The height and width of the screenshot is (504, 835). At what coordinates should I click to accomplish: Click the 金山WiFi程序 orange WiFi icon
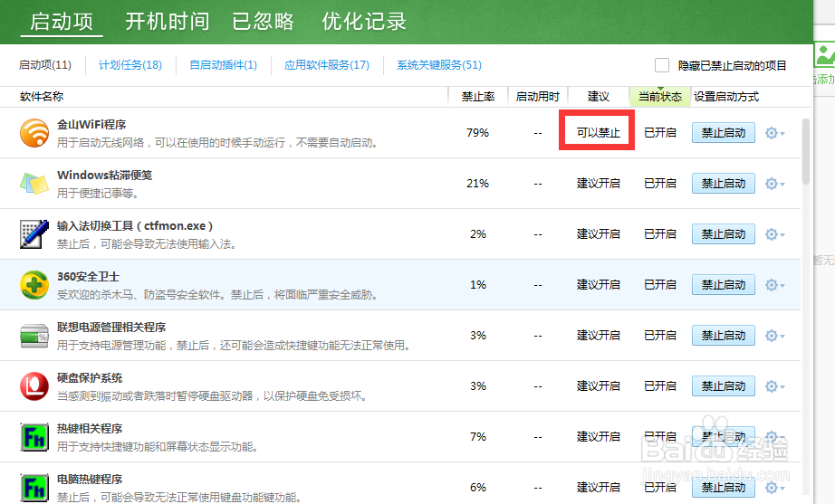(34, 132)
